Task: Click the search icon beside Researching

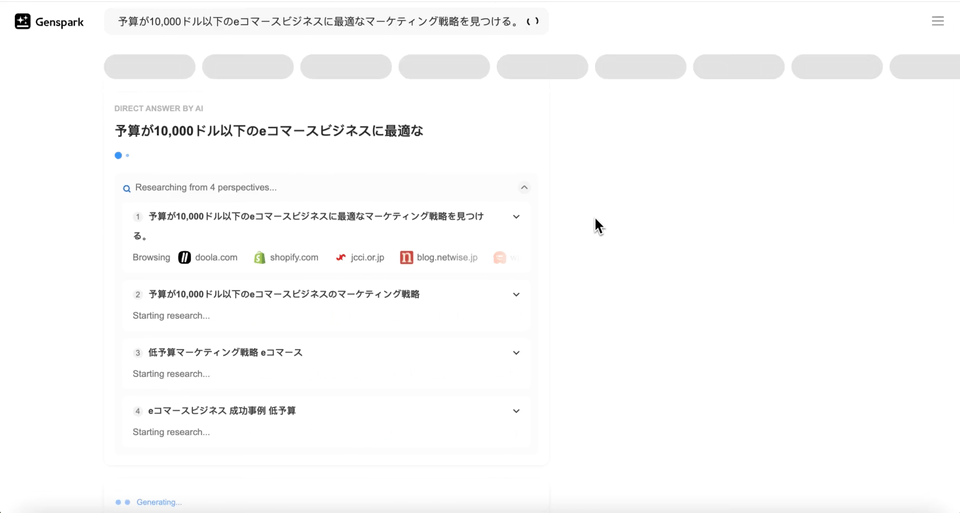Action: tap(127, 189)
